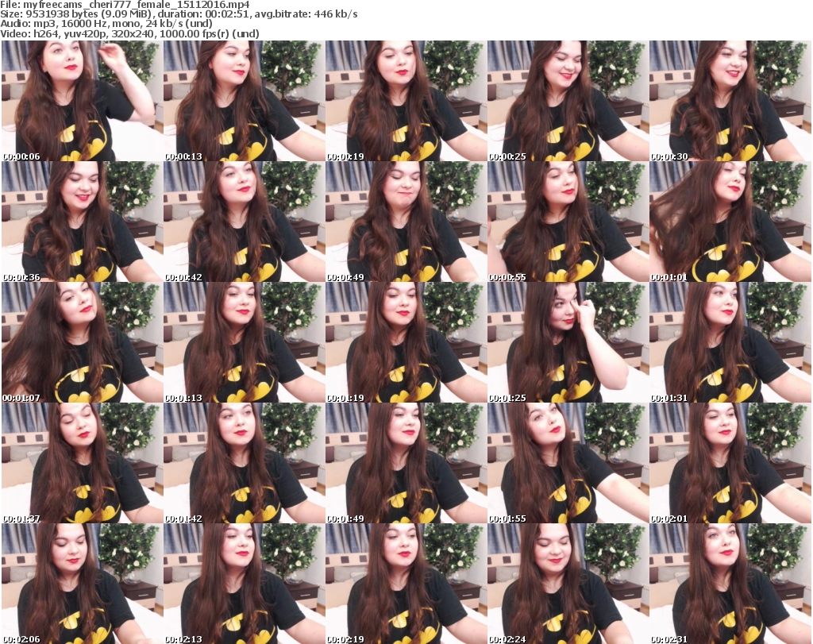Choose the thumbnail frame at 00:02:01

(730, 463)
